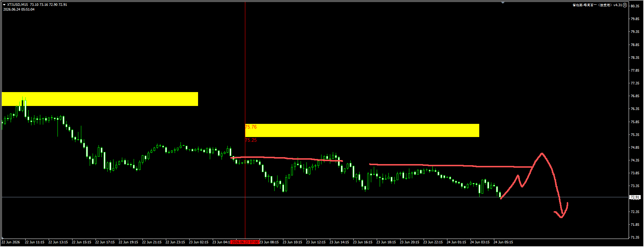Click the 72.35 price scale label
644x247 pixels.
click(x=635, y=212)
